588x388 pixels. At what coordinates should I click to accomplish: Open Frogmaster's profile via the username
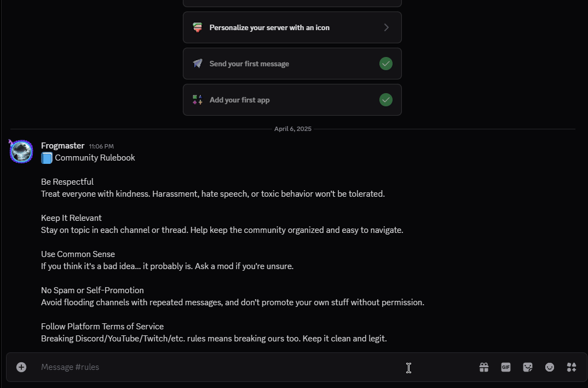coord(62,146)
